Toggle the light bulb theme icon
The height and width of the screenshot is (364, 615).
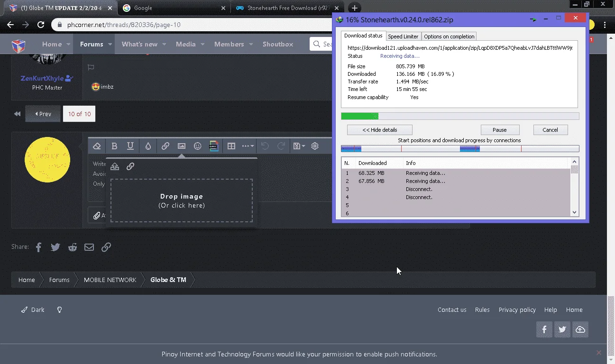pyautogui.click(x=60, y=309)
